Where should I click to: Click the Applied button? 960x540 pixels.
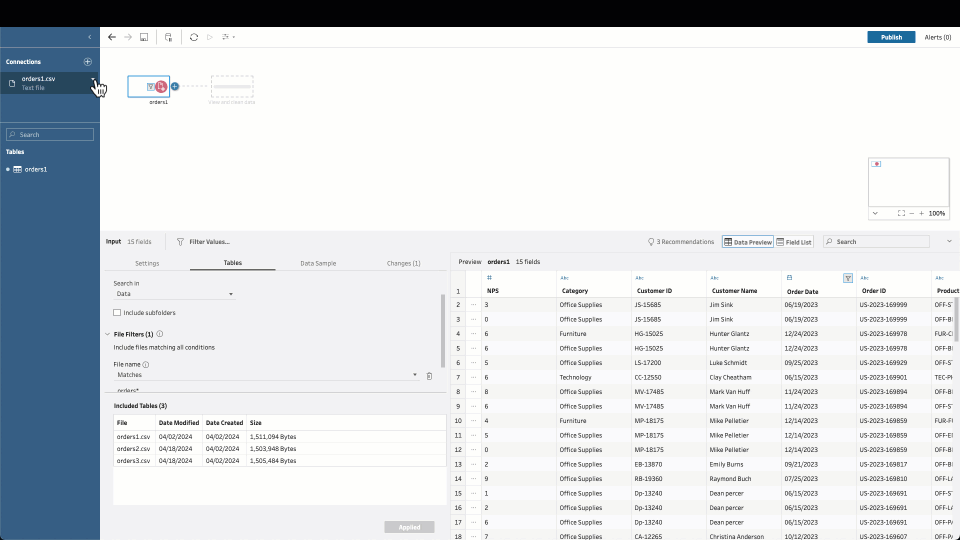[x=409, y=527]
